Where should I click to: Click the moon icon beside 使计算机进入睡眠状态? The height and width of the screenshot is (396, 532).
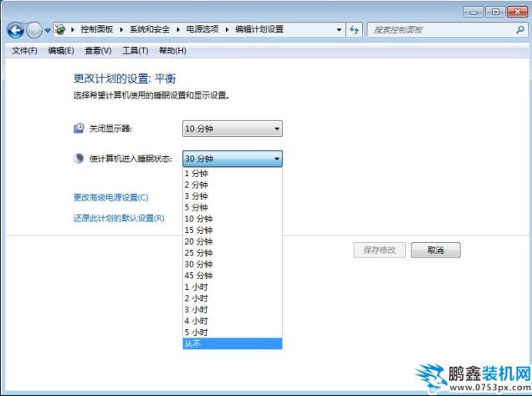click(x=79, y=158)
